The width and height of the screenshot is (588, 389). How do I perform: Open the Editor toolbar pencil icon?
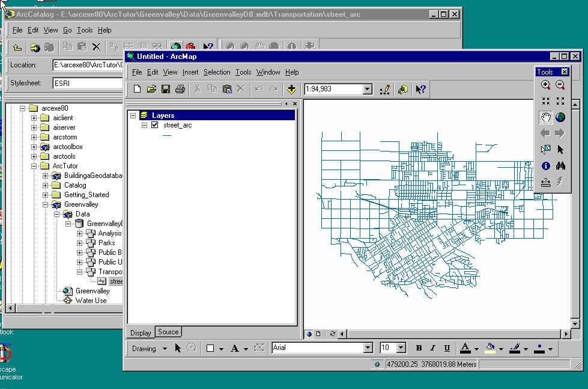(385, 90)
